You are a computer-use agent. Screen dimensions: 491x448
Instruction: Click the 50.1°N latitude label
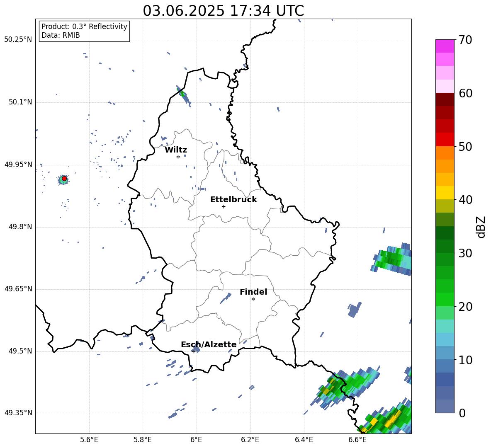[20, 102]
